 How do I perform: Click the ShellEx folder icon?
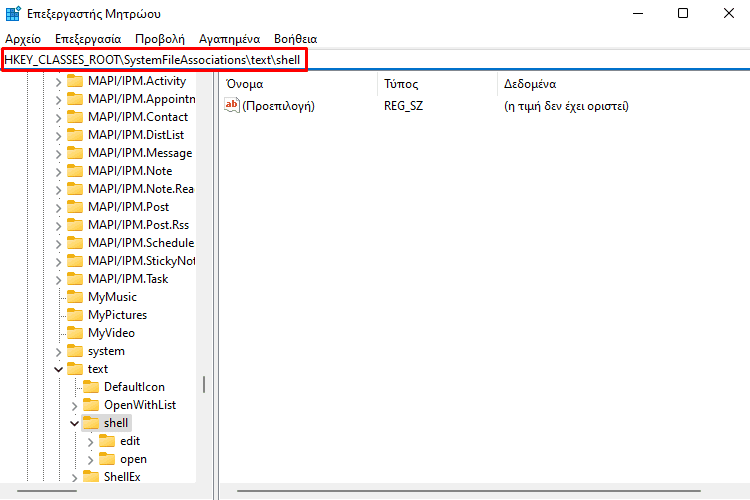pyautogui.click(x=91, y=476)
